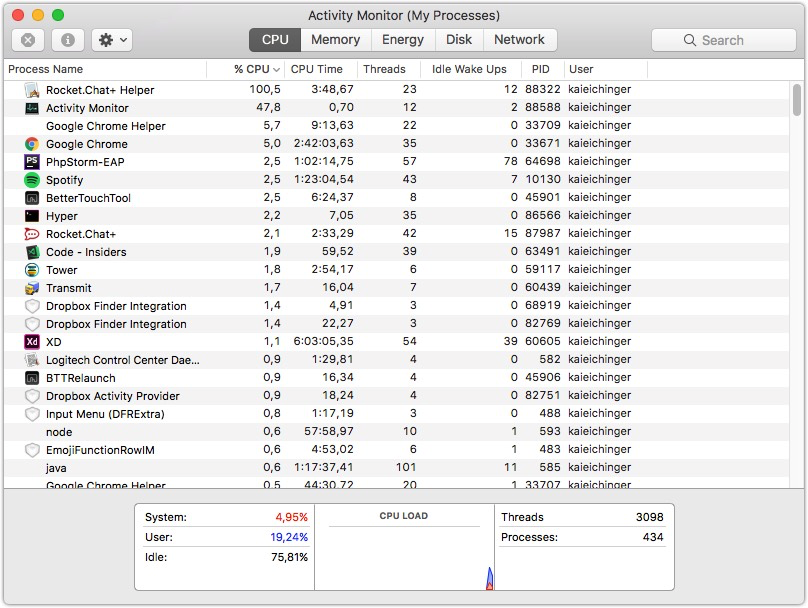Sort by Process Name column
The image size is (808, 608).
[x=105, y=69]
